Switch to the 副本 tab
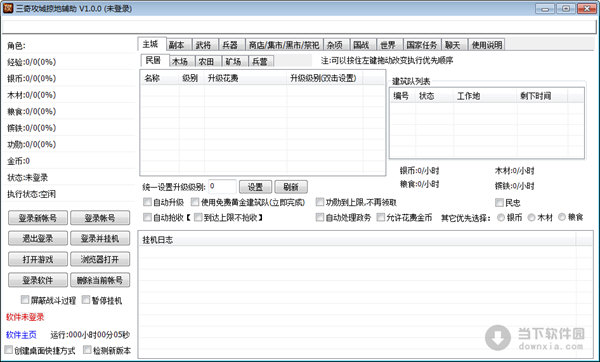 pyautogui.click(x=178, y=45)
